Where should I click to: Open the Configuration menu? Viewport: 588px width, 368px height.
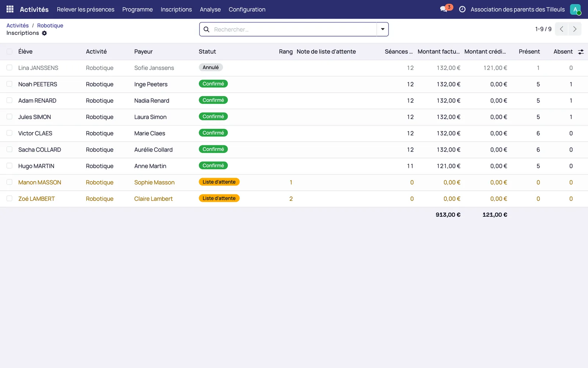(247, 9)
